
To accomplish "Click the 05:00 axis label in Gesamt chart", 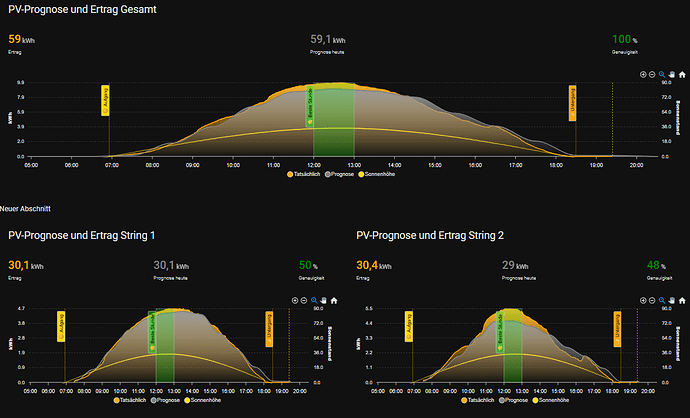I will point(31,165).
